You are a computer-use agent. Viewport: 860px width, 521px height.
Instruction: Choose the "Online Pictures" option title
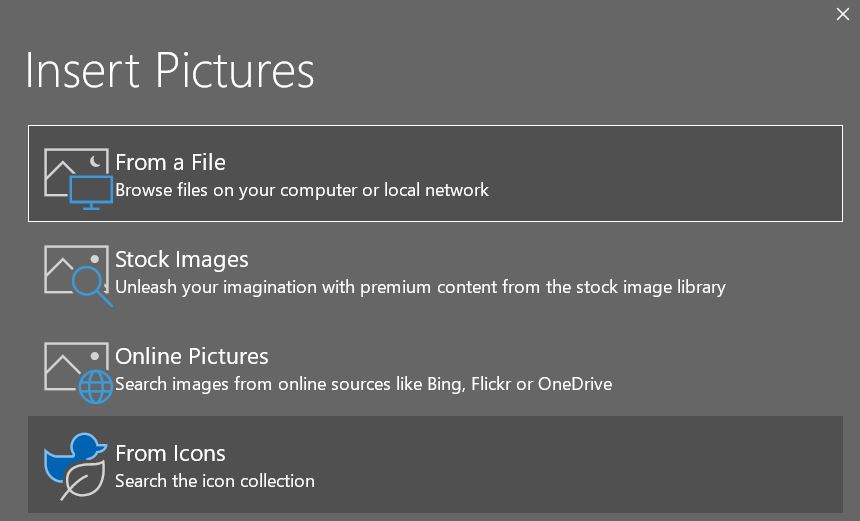[191, 356]
